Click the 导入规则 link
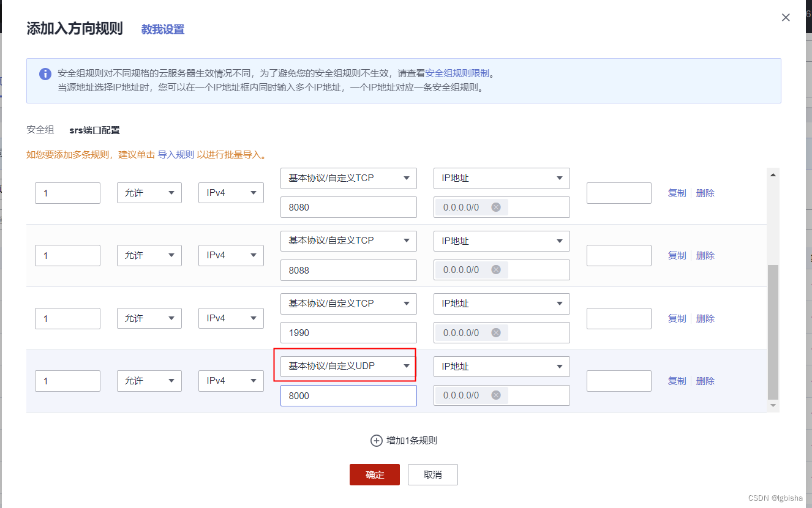The image size is (812, 508). coord(176,155)
